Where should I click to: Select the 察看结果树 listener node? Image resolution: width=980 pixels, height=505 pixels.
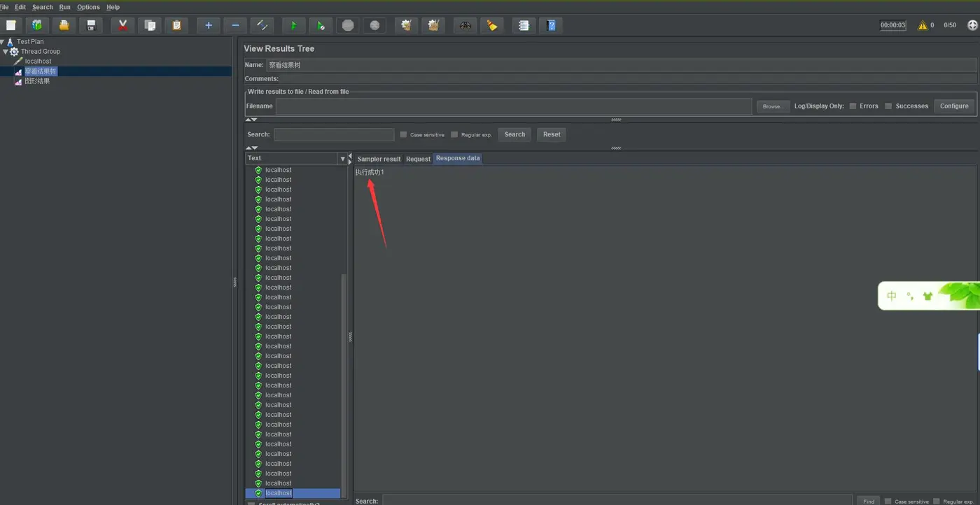(x=41, y=71)
